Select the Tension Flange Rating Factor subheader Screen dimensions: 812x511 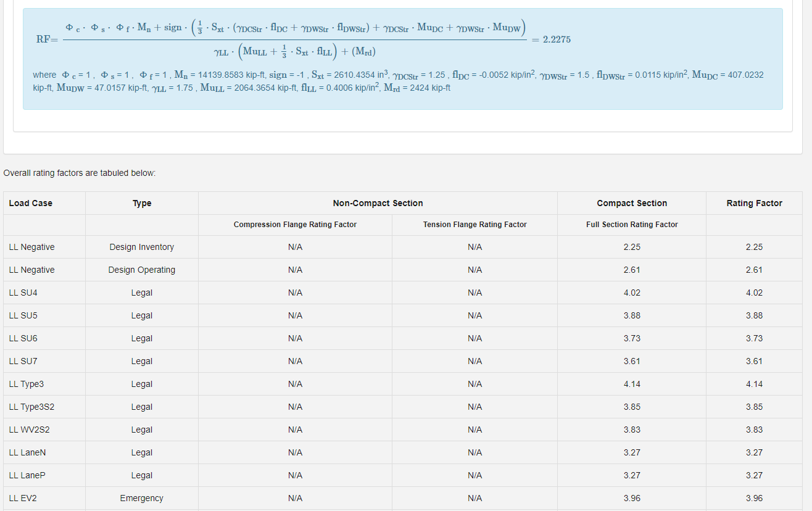click(x=474, y=225)
